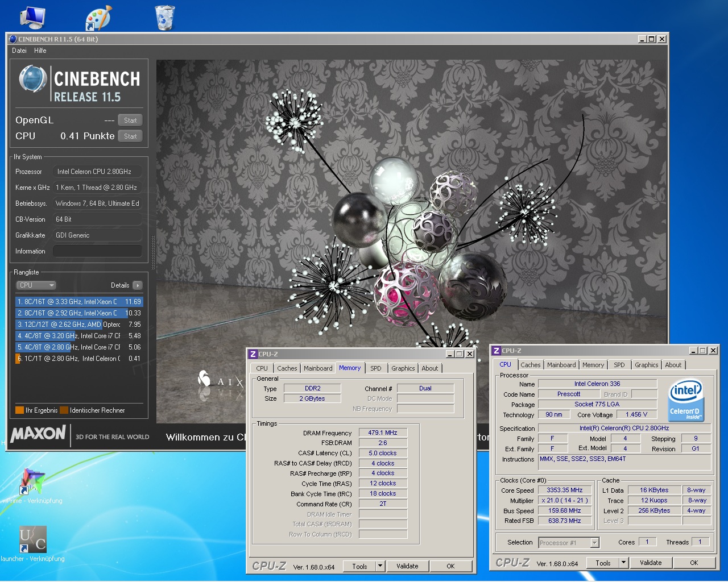Click the CPU-Z CPU window Z icon
This screenshot has width=728, height=582.
click(x=497, y=351)
